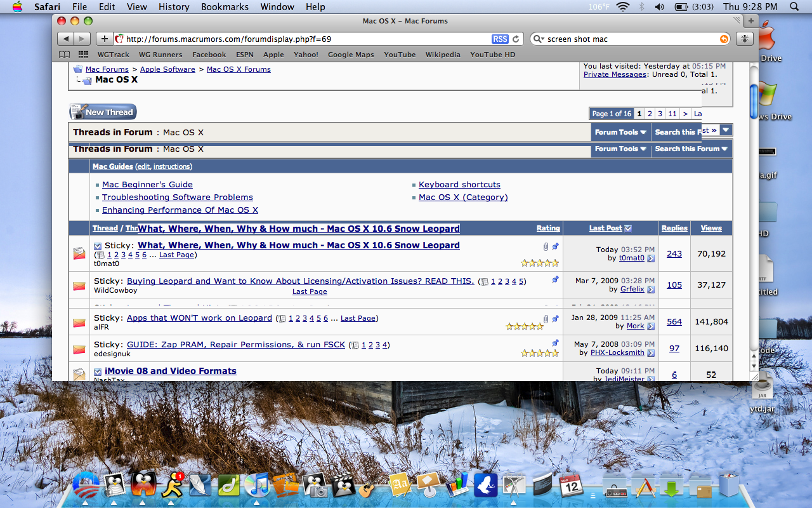Go back with Safari's back arrow

[x=66, y=39]
